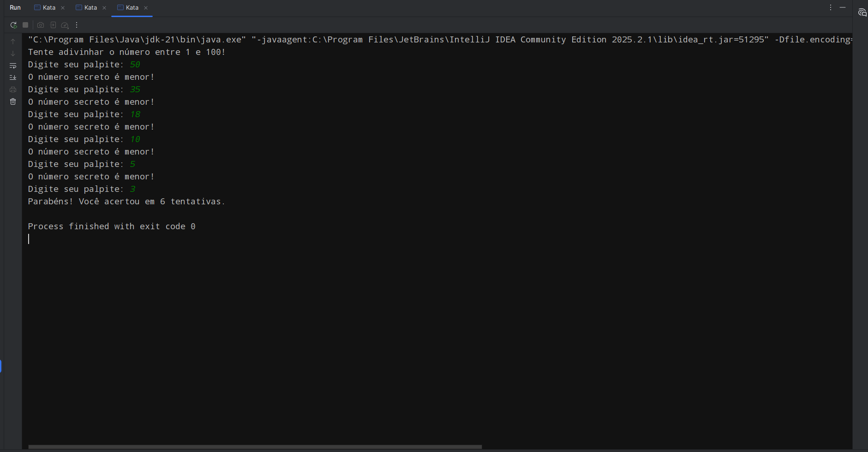868x452 pixels.
Task: Click the camera thread dump icon
Action: point(41,25)
